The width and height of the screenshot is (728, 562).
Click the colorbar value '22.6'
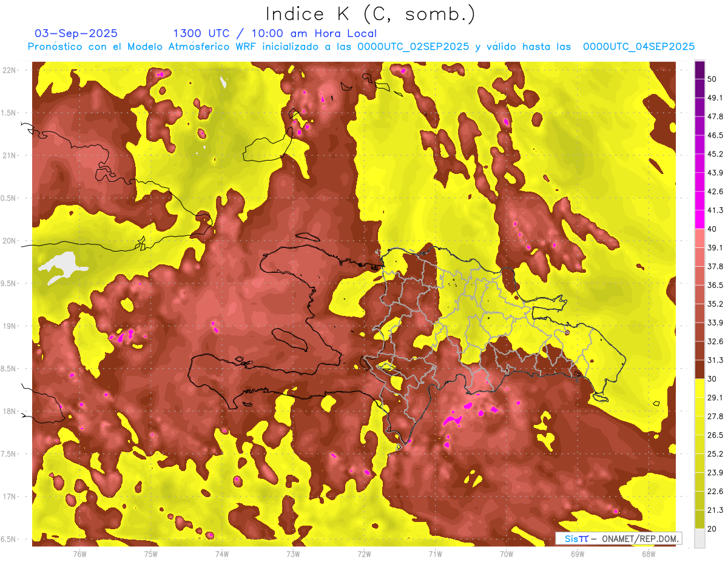pyautogui.click(x=715, y=492)
